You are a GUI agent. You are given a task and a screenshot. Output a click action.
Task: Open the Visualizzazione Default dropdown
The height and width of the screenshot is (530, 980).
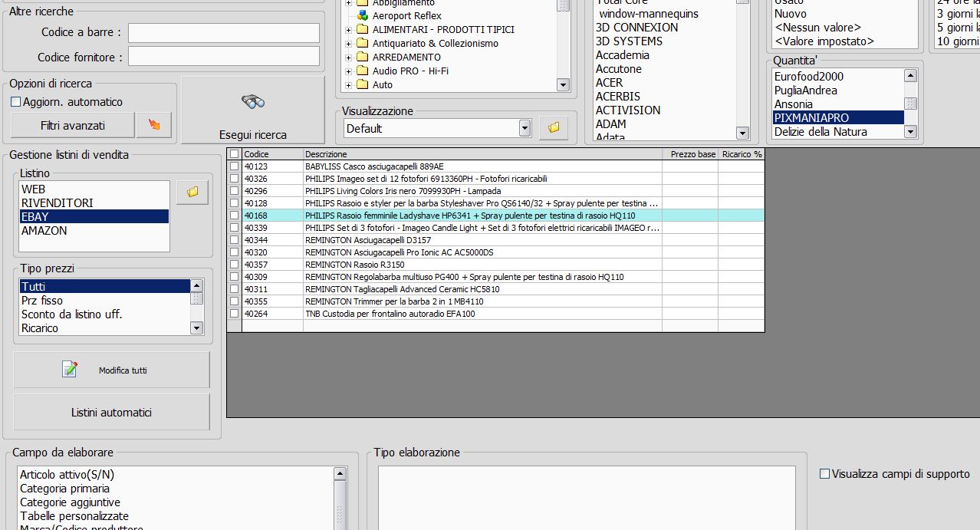525,128
